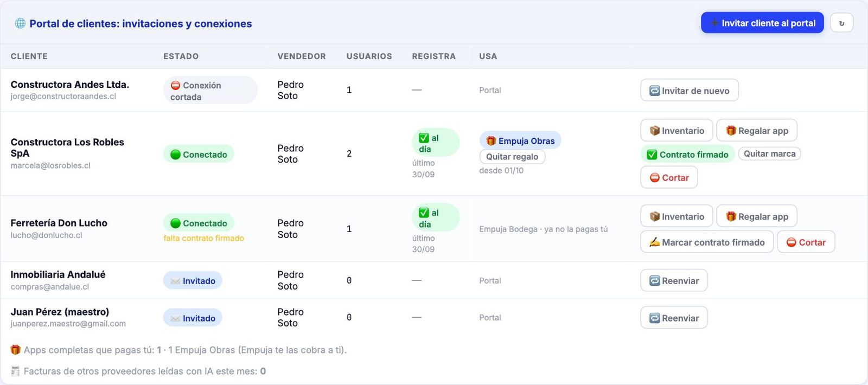This screenshot has width=868, height=385.
Task: Click the Constructora Los Robles SpA name
Action: click(x=67, y=147)
